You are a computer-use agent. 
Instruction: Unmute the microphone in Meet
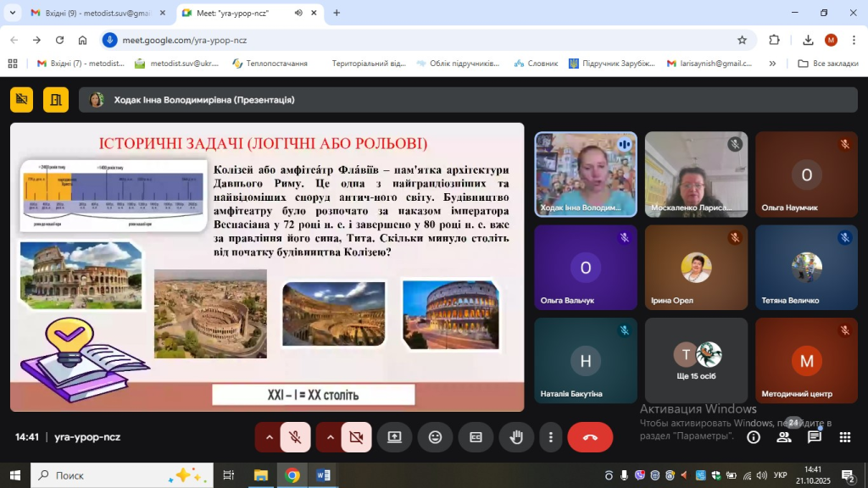click(296, 437)
